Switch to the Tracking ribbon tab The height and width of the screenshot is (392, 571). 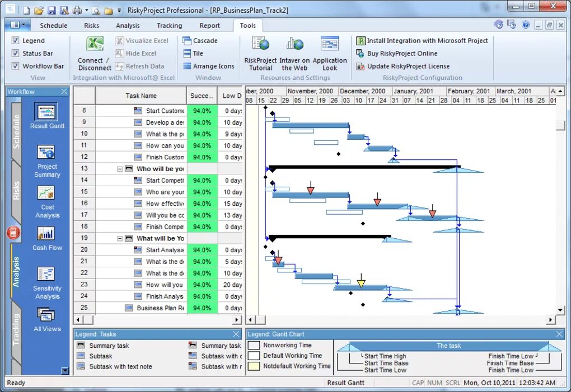pyautogui.click(x=169, y=25)
